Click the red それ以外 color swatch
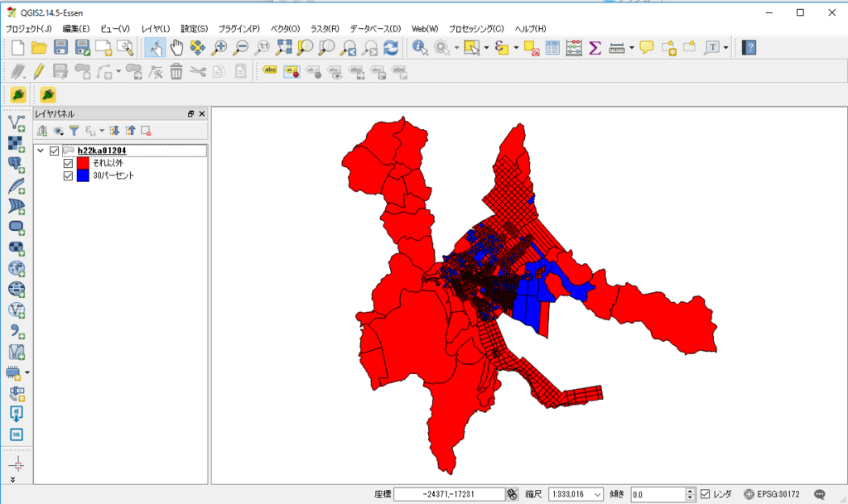The height and width of the screenshot is (504, 848). [83, 163]
